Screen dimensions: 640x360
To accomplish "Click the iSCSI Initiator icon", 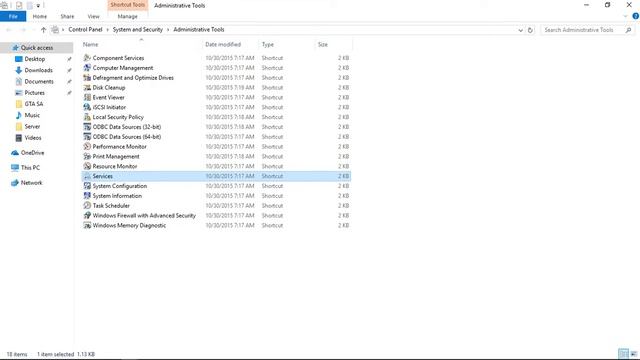I will point(87,107).
